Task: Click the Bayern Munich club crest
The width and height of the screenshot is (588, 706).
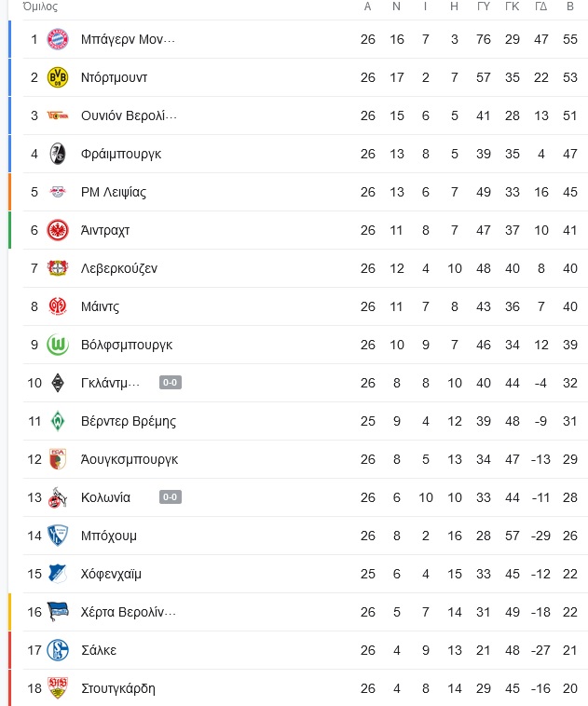Action: click(x=58, y=39)
